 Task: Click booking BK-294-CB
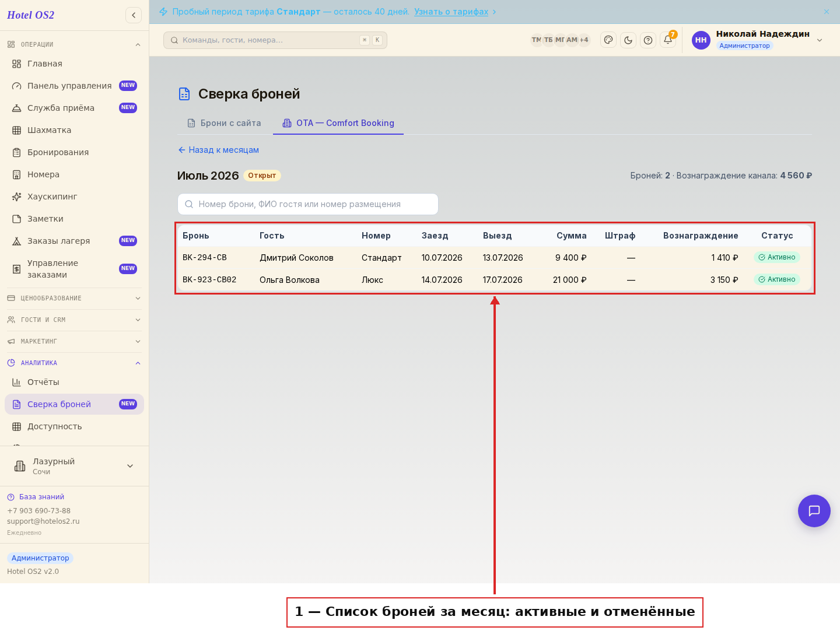coord(205,257)
